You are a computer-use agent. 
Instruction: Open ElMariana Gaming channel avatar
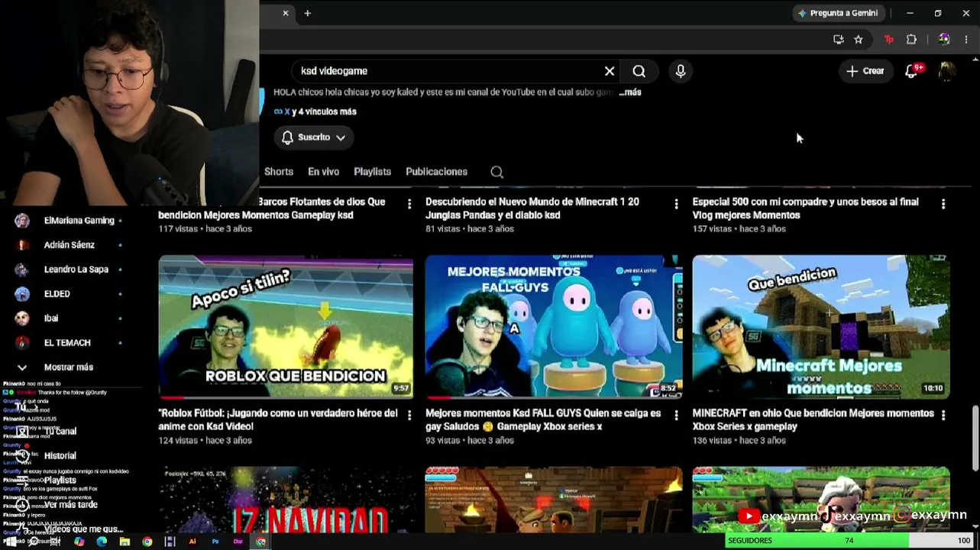point(22,221)
